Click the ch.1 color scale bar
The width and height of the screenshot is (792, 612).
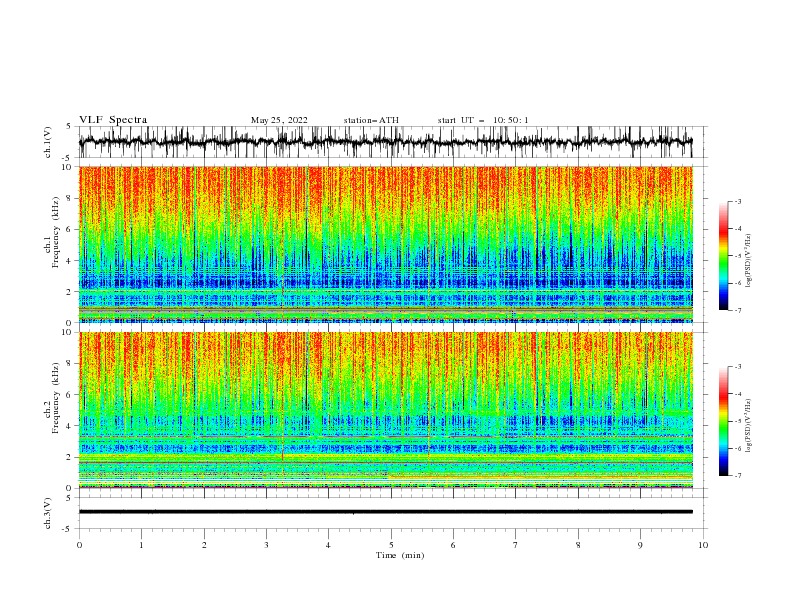click(723, 256)
